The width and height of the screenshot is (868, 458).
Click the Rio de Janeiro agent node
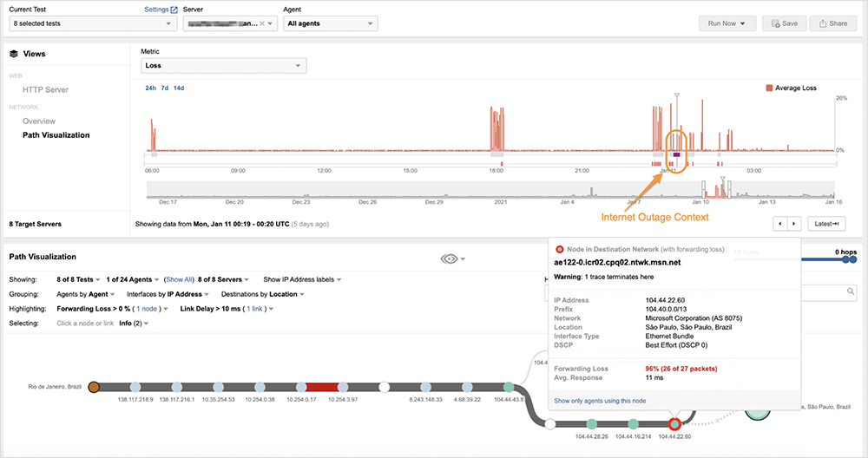[94, 387]
